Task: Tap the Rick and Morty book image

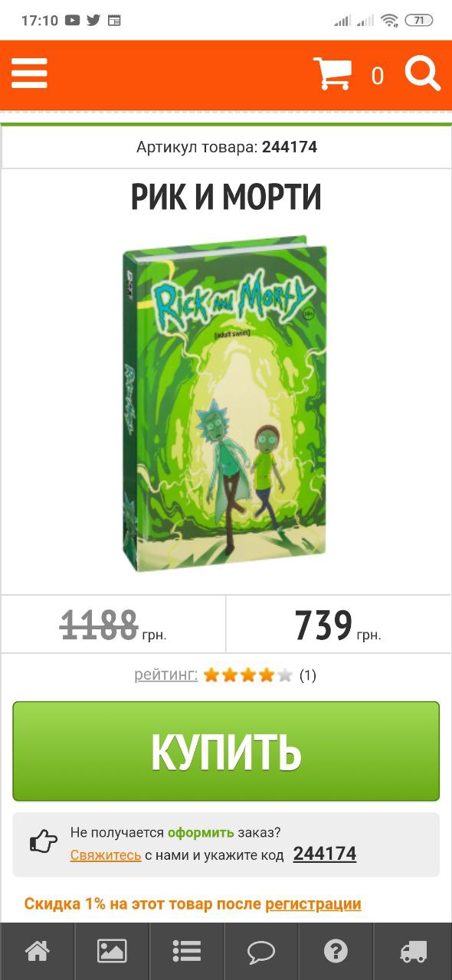Action: (x=225, y=404)
